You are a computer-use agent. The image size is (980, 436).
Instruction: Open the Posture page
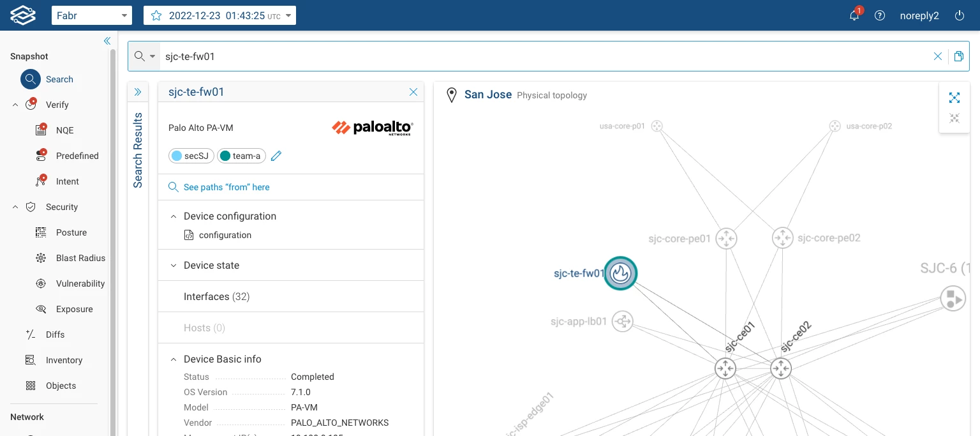pos(71,232)
